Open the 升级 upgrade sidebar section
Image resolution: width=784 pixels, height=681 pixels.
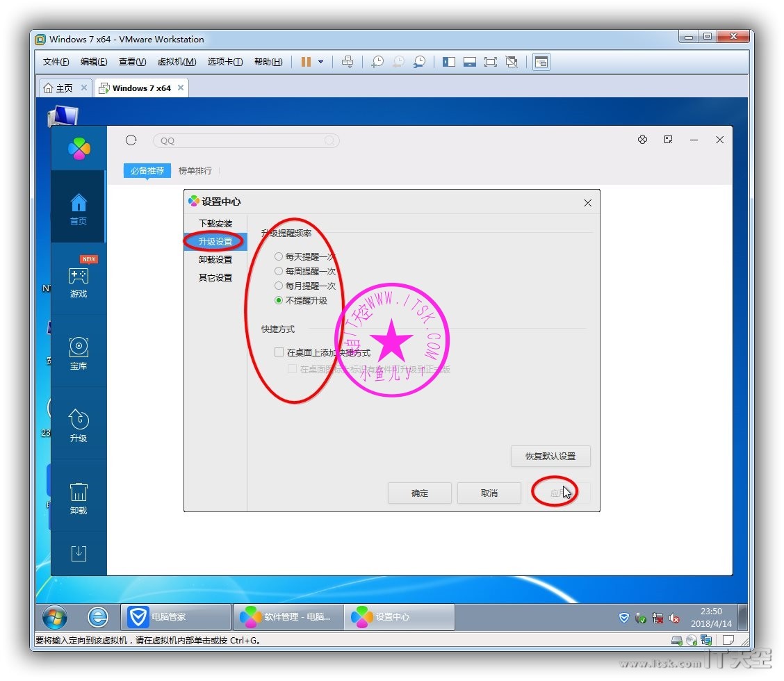[79, 425]
